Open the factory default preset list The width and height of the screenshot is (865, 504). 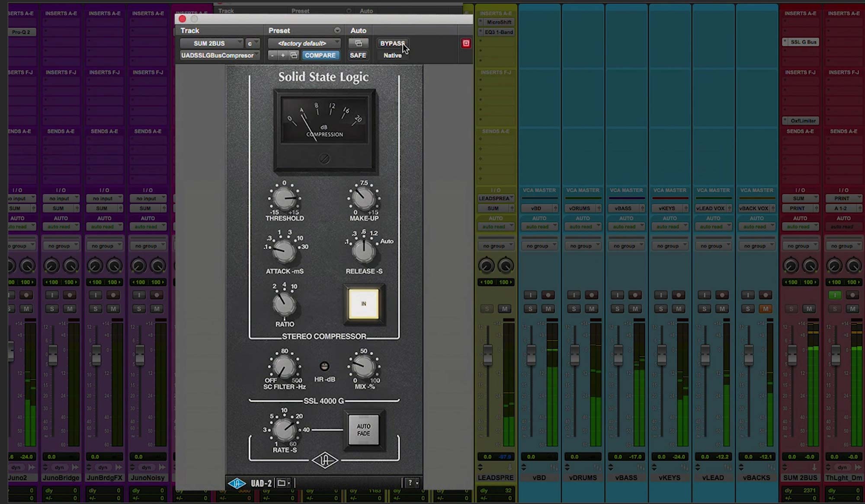304,43
